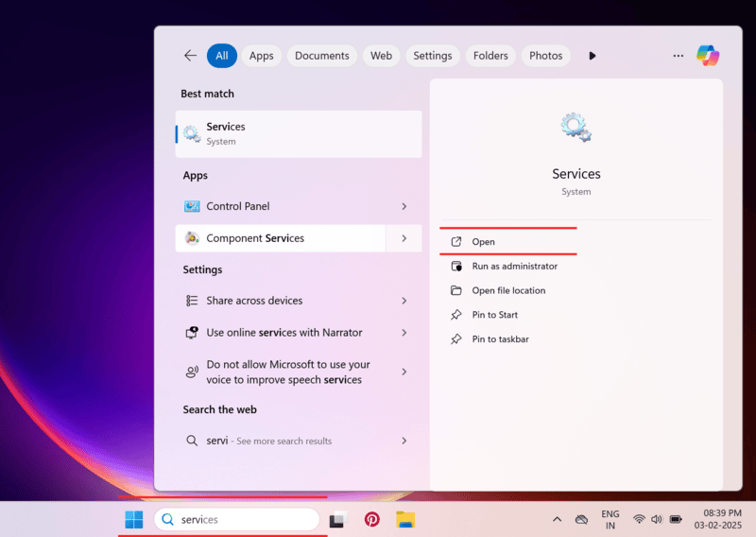Open File Explorer from the taskbar
The width and height of the screenshot is (756, 537).
405,519
